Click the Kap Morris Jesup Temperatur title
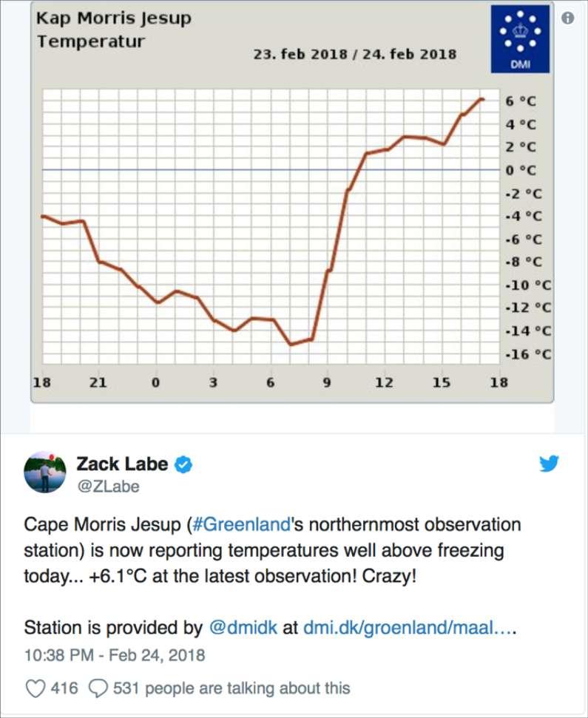588x718 pixels. [114, 30]
